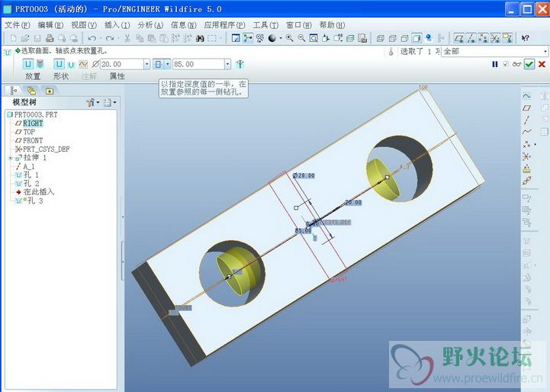Select PRT_CSYS_DEF in model tree
The image size is (550, 392).
(x=42, y=149)
